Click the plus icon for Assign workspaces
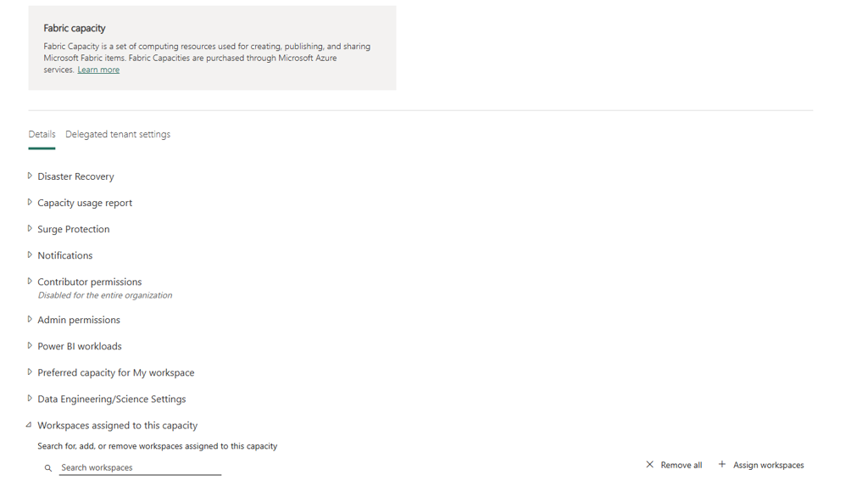 [722, 465]
